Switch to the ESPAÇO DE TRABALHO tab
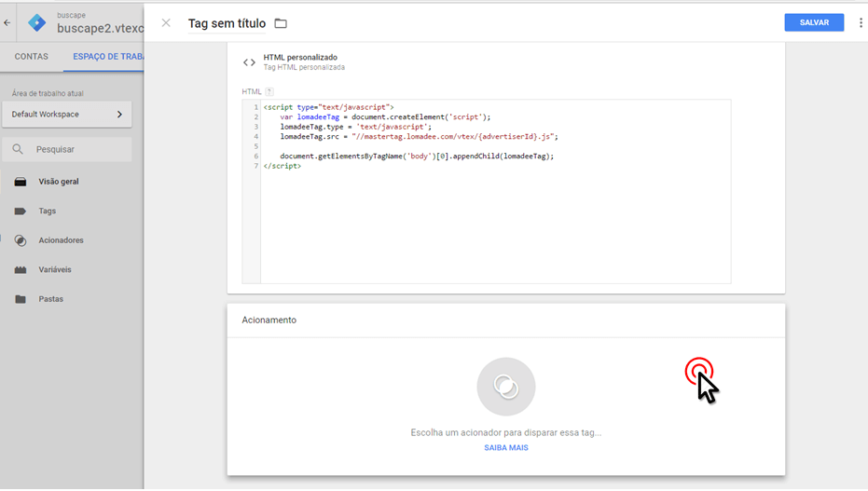The image size is (868, 491). click(x=108, y=57)
